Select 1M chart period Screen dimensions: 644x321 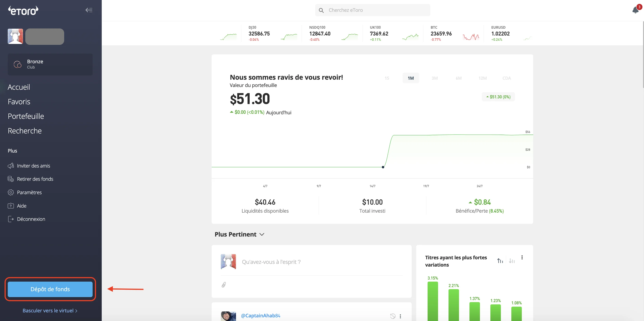coord(411,78)
